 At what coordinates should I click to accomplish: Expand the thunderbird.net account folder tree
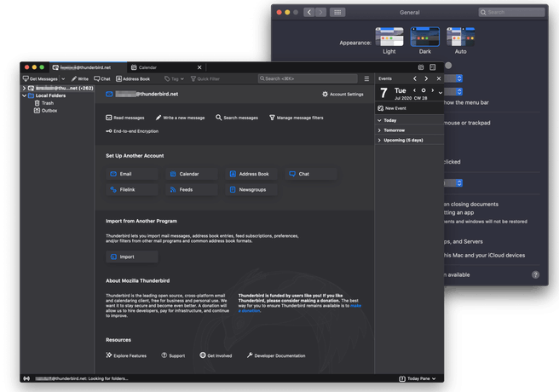[24, 88]
